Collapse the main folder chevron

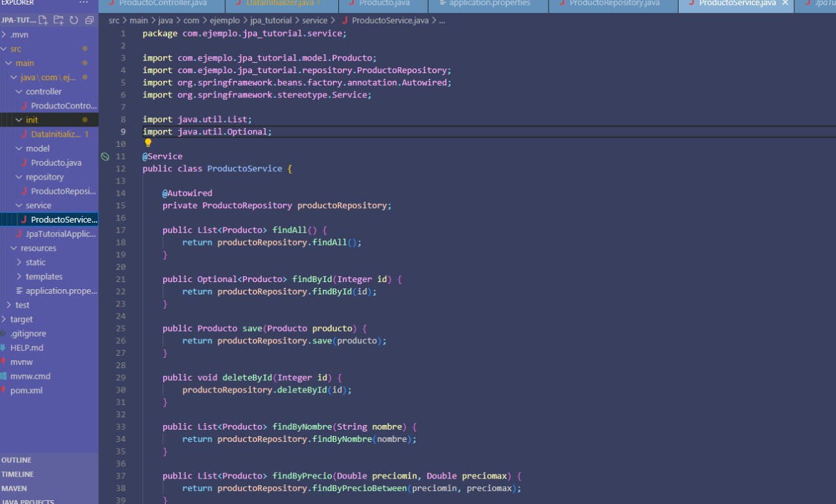(x=9, y=63)
